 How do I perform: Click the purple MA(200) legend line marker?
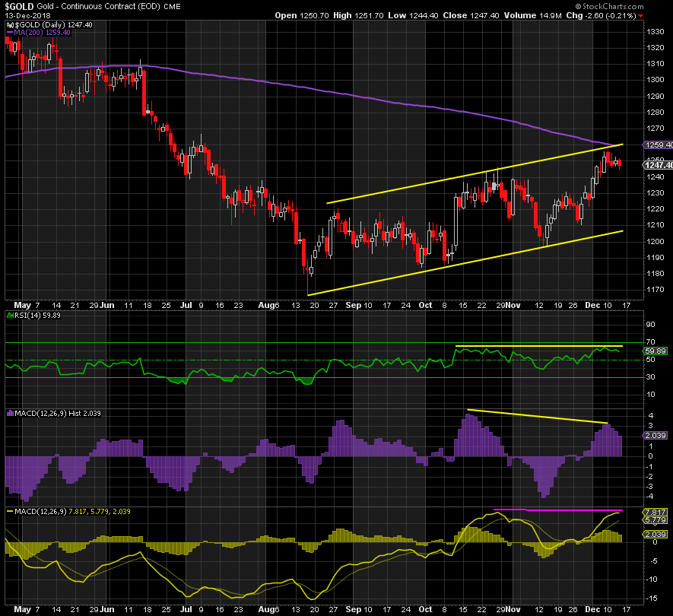9,33
